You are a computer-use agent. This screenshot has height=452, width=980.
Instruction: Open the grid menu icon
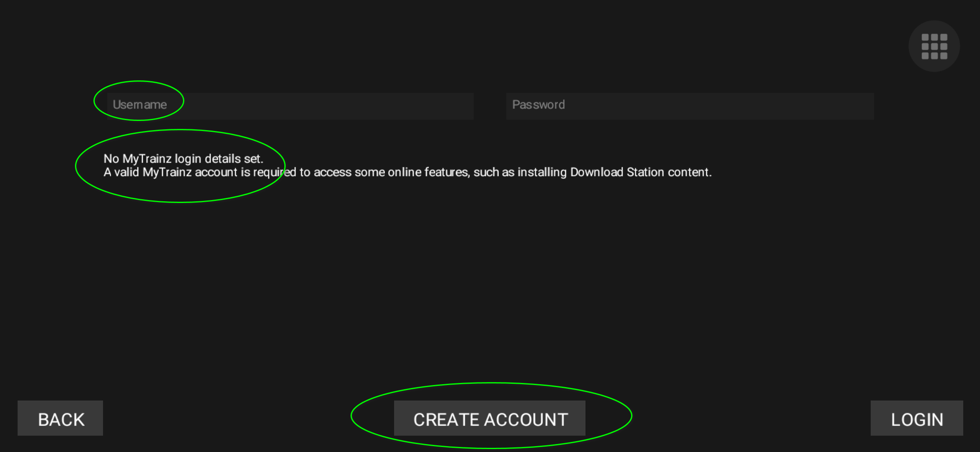point(934,46)
